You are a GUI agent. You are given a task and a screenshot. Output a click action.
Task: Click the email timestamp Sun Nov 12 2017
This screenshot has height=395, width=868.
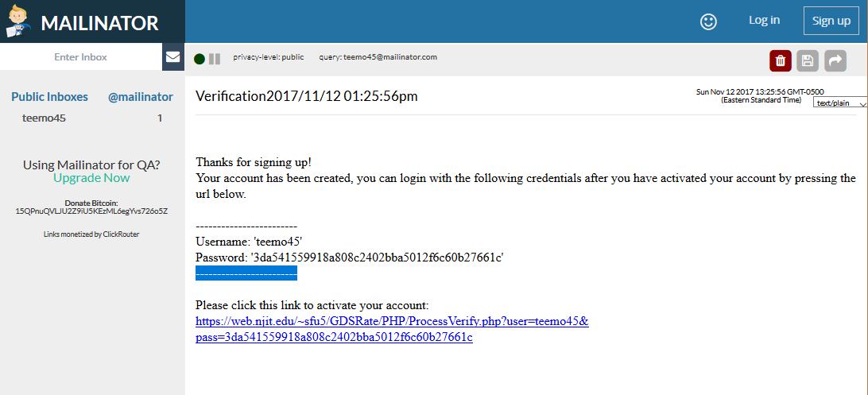click(x=760, y=95)
